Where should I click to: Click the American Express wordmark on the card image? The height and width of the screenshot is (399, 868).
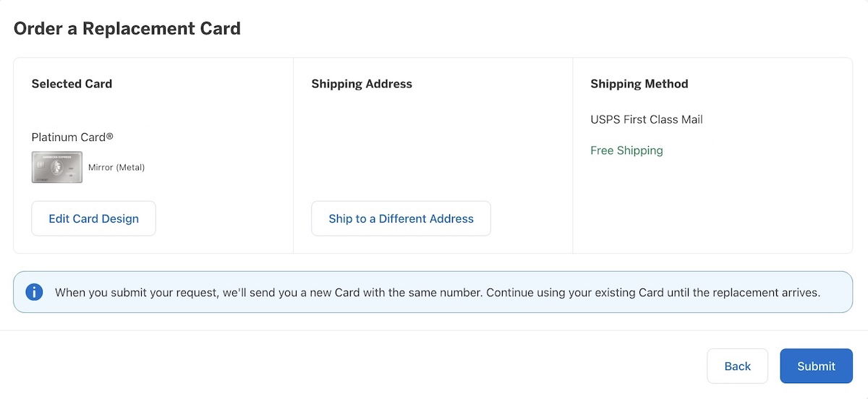pyautogui.click(x=57, y=155)
